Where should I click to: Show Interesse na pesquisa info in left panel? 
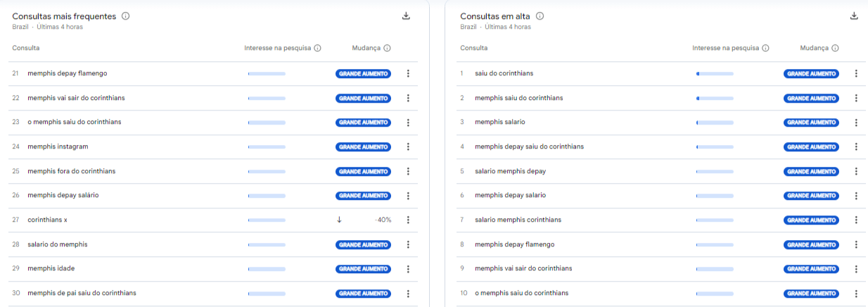[x=317, y=49]
